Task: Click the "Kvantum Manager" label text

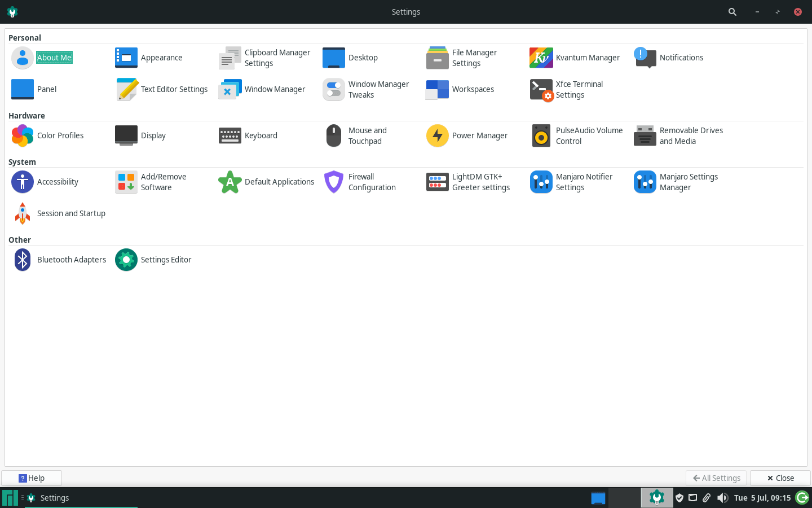Action: click(588, 58)
